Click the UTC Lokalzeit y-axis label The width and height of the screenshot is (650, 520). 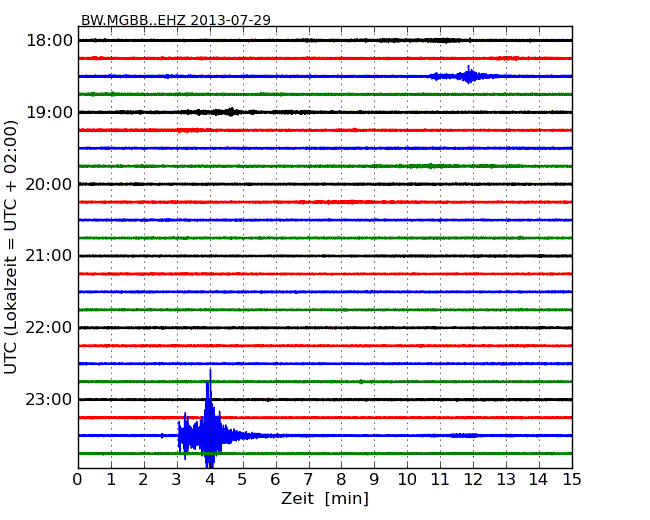coord(10,247)
